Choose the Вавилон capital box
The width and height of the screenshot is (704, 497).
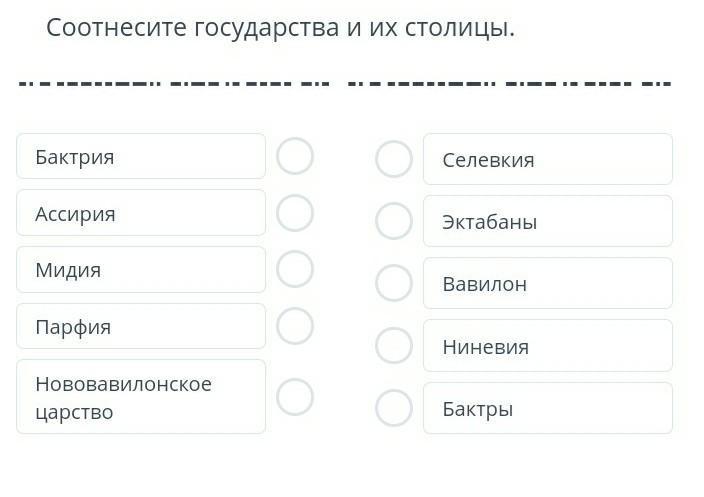point(547,284)
